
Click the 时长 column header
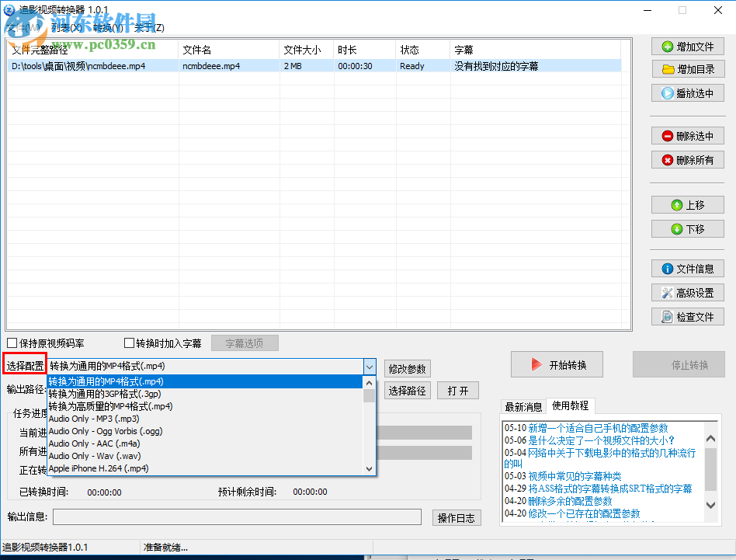[x=365, y=50]
